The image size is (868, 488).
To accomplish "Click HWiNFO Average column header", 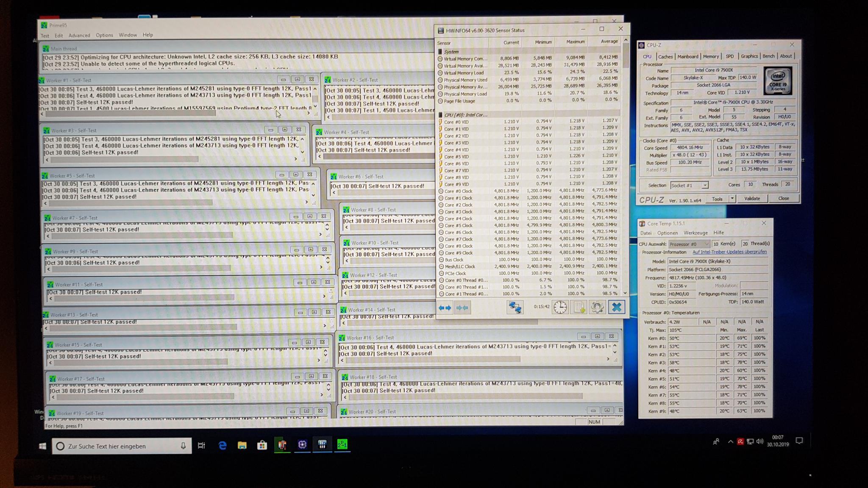I will pyautogui.click(x=604, y=42).
